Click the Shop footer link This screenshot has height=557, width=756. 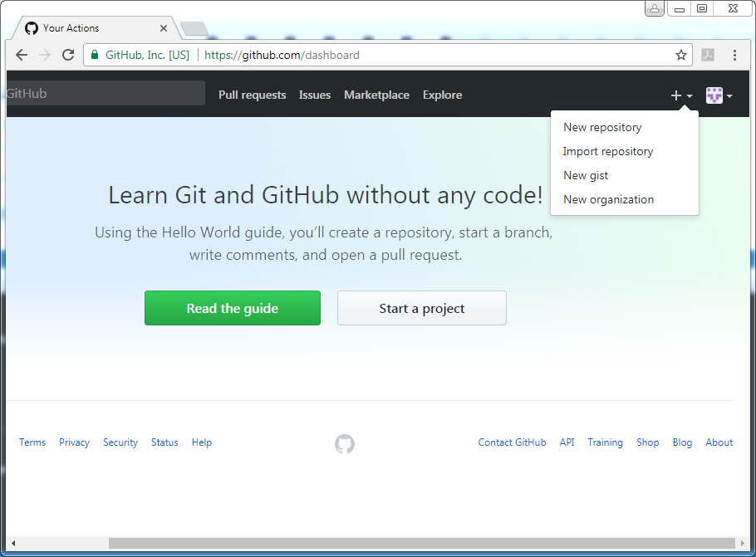[647, 442]
